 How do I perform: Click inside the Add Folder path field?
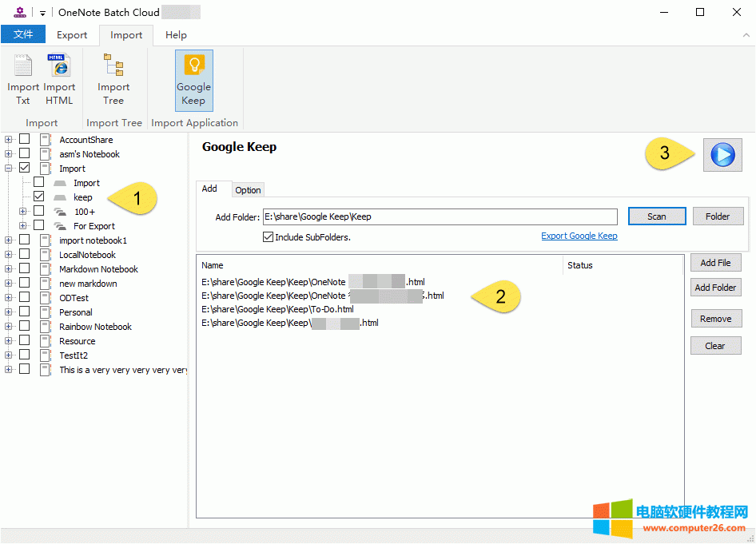tap(440, 216)
